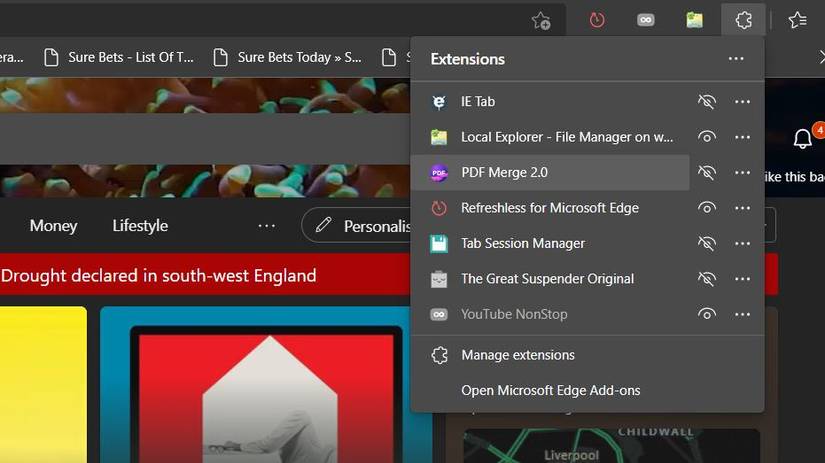
Task: Expand the news categories ellipsis after Lifestyle
Action: tap(267, 226)
